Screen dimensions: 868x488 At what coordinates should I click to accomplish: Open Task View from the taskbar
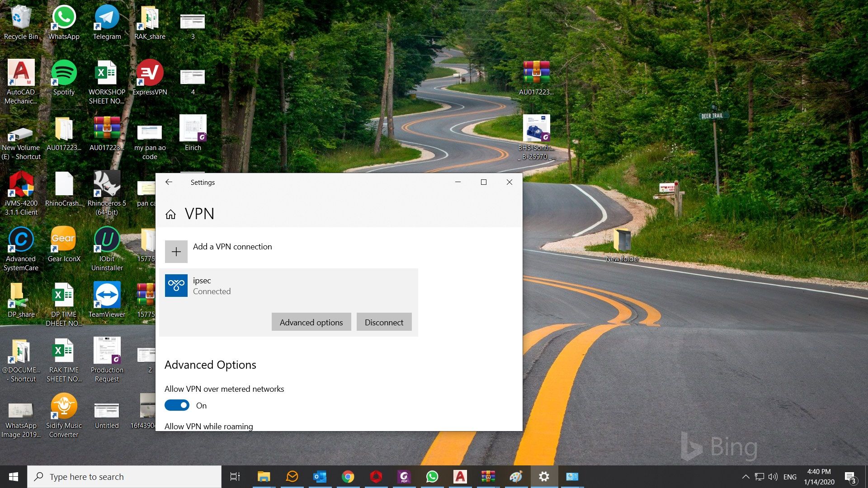click(x=235, y=477)
